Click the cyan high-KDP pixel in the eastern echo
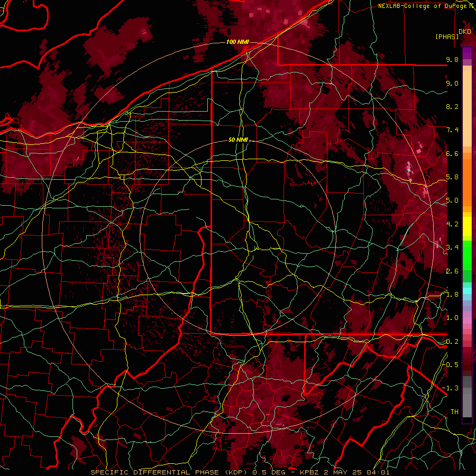The image size is (476, 476). coord(409,170)
